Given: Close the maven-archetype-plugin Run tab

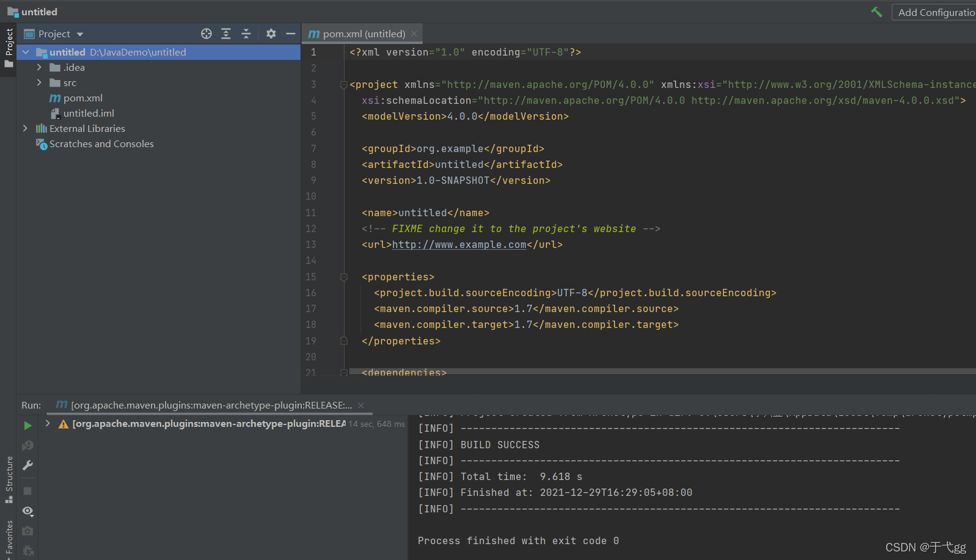Looking at the screenshot, I should 361,405.
